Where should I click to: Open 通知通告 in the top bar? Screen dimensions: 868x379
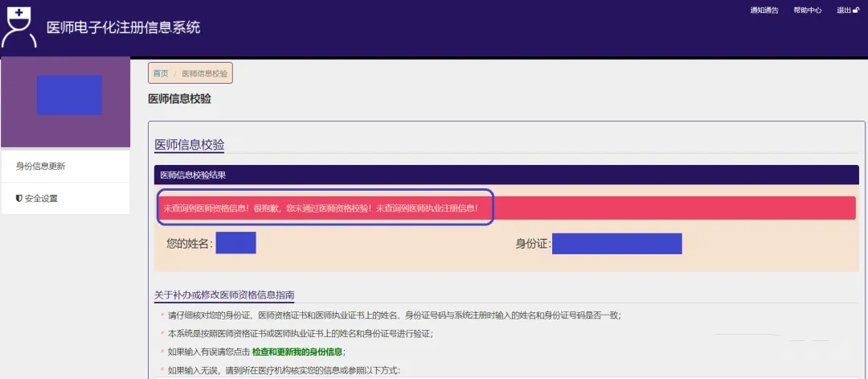764,10
